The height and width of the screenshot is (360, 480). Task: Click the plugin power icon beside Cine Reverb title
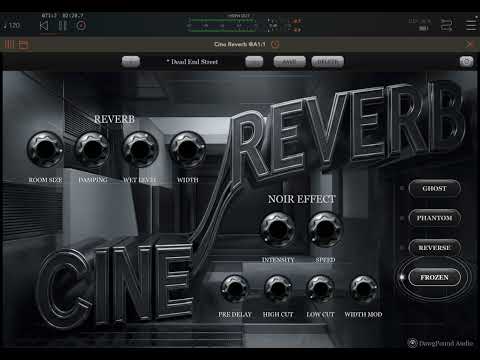[275, 44]
